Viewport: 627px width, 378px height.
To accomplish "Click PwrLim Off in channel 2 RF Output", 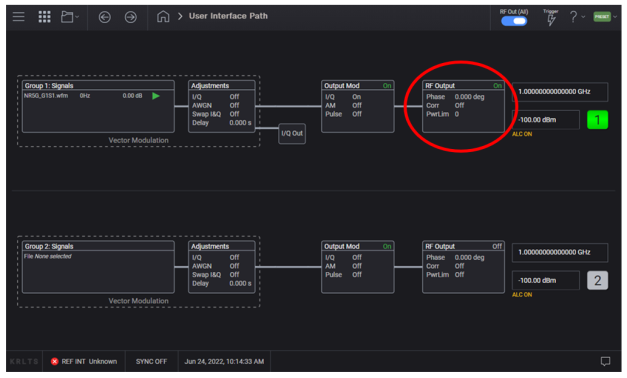I will (445, 275).
